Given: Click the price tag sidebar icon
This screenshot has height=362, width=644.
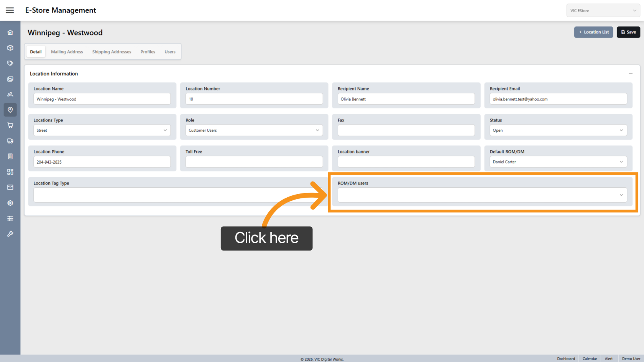Looking at the screenshot, I should tap(10, 63).
